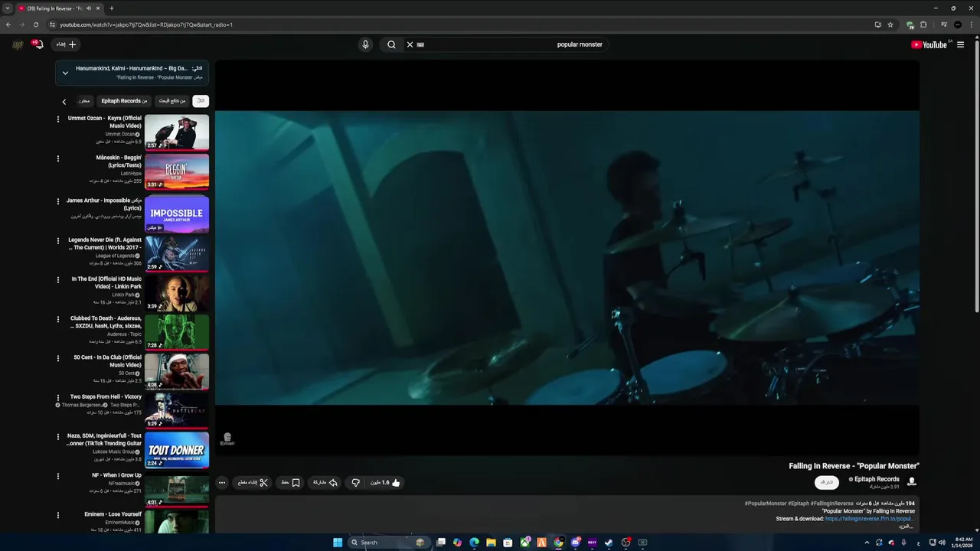Open more actions ellipsis below video
Screen dimensions: 980x551
click(222, 483)
